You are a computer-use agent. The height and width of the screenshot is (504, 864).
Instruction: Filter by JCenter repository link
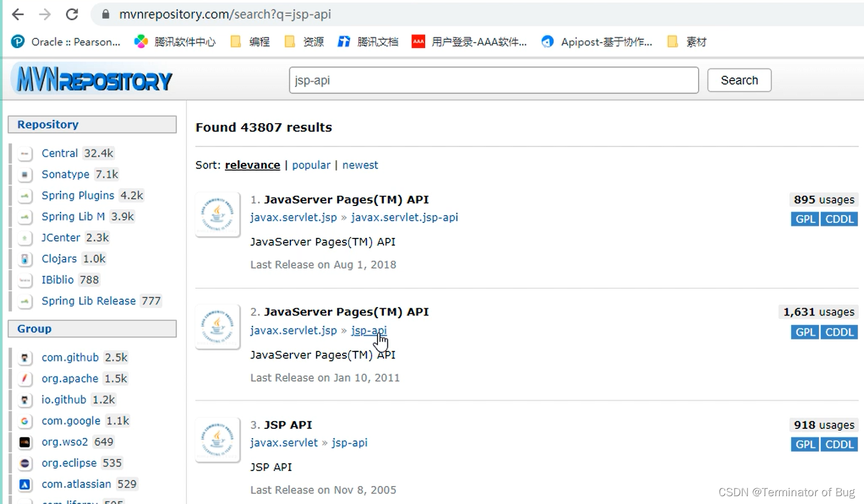point(61,237)
